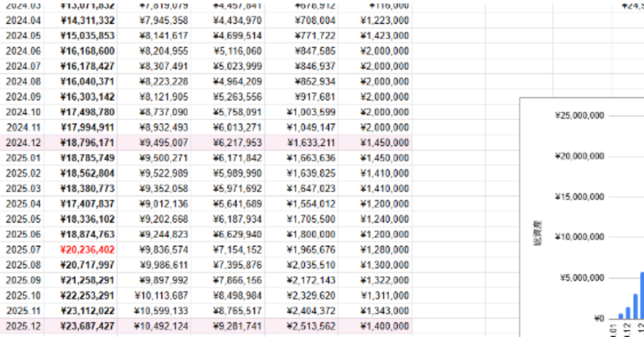The image size is (644, 337).
Task: Click the cell showing ¥10,113,687
Action: [161, 296]
